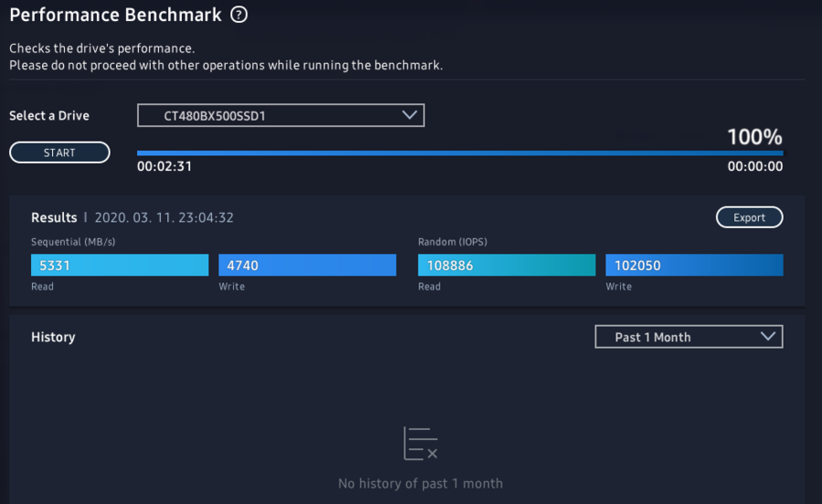
Task: Click the benchmark progress bar
Action: coord(459,153)
